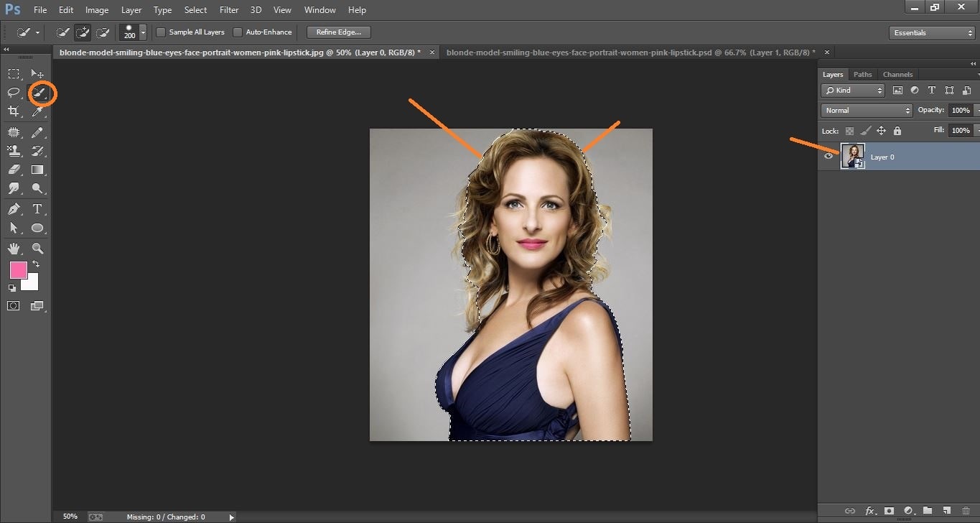Open the blend mode dropdown showing Normal
The width and height of the screenshot is (980, 523).
(x=866, y=110)
